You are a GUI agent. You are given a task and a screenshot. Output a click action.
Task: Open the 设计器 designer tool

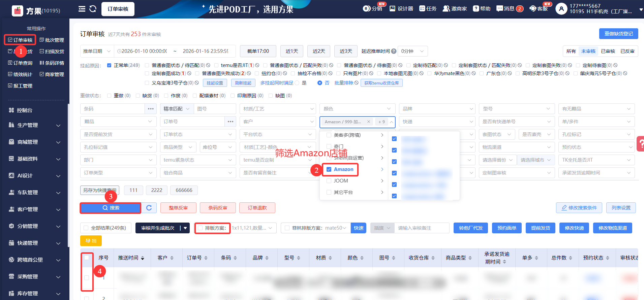coord(401,8)
